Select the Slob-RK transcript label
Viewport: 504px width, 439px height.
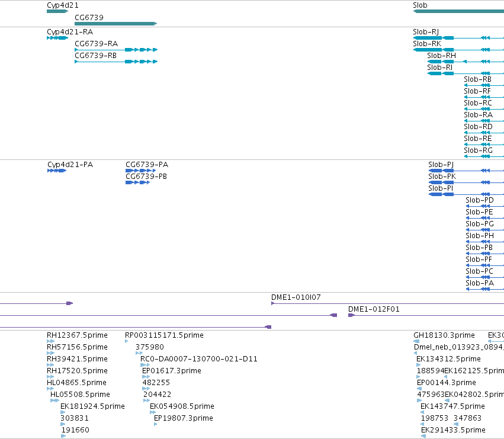427,44
